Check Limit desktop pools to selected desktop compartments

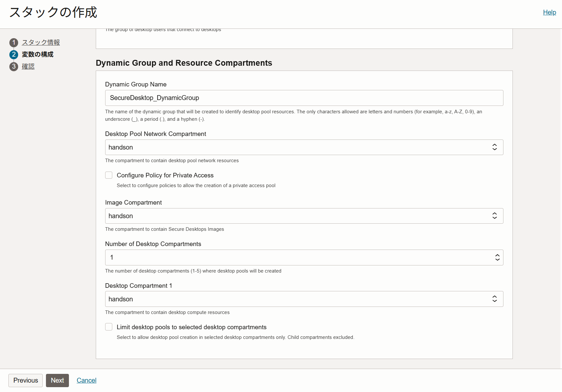click(x=109, y=327)
